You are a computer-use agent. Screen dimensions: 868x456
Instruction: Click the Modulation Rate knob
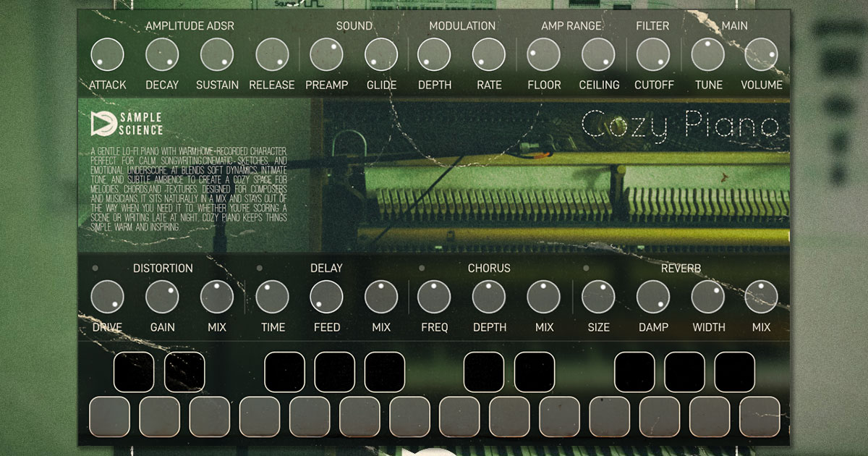489,55
